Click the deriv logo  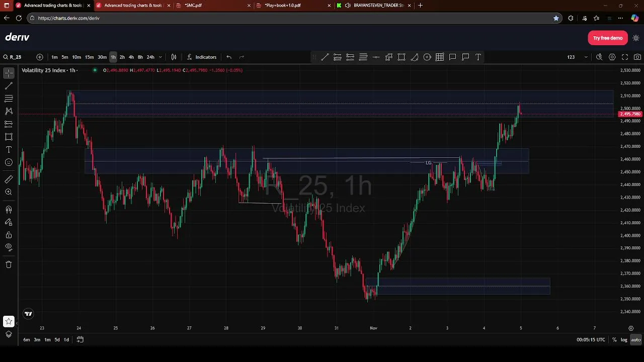click(18, 37)
